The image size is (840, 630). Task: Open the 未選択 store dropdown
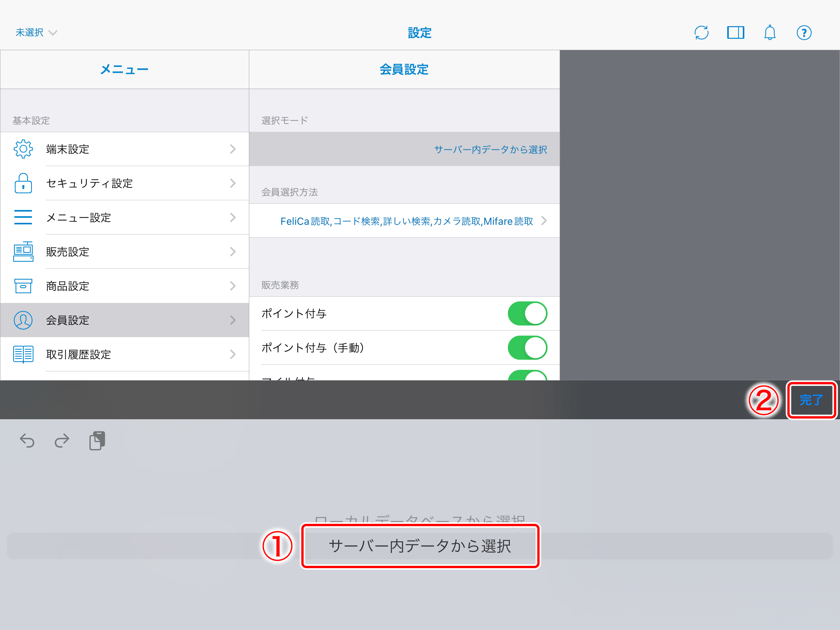click(x=36, y=33)
